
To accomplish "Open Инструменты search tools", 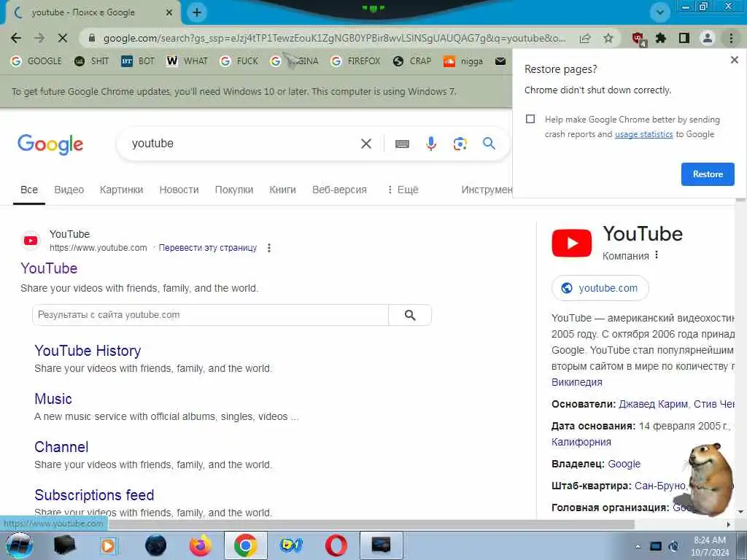I will click(487, 190).
